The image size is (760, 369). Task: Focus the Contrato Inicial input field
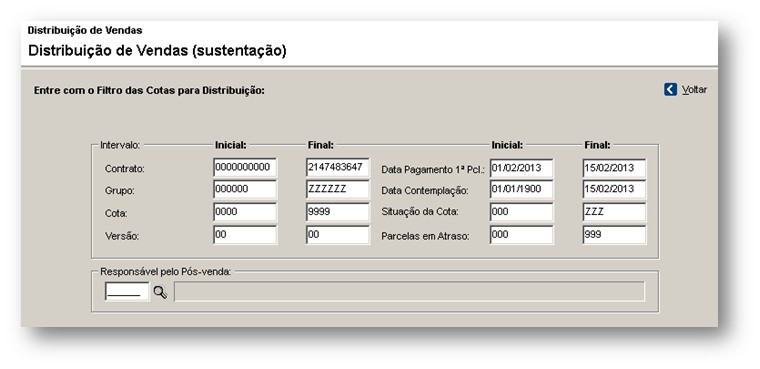point(245,168)
